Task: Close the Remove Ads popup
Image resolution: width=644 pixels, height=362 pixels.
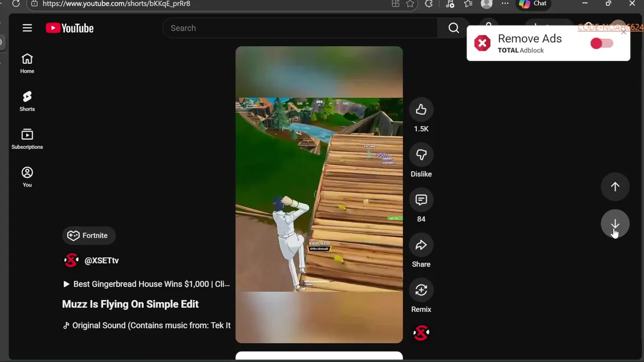Action: pos(623,31)
